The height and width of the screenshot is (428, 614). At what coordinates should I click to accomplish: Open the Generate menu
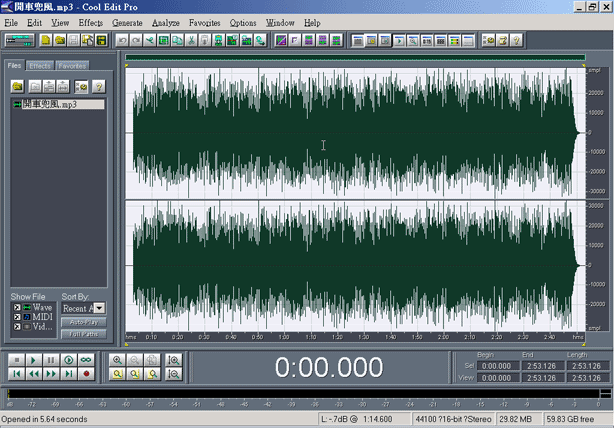(x=127, y=23)
